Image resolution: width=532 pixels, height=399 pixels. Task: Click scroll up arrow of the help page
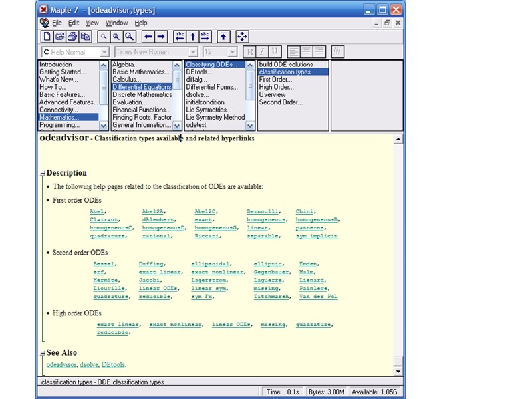pos(398,139)
